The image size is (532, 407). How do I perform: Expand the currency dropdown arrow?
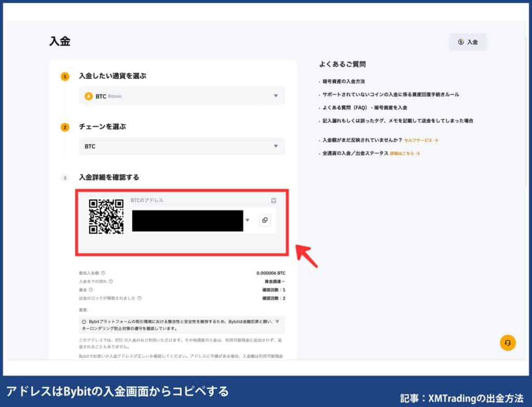click(x=276, y=96)
